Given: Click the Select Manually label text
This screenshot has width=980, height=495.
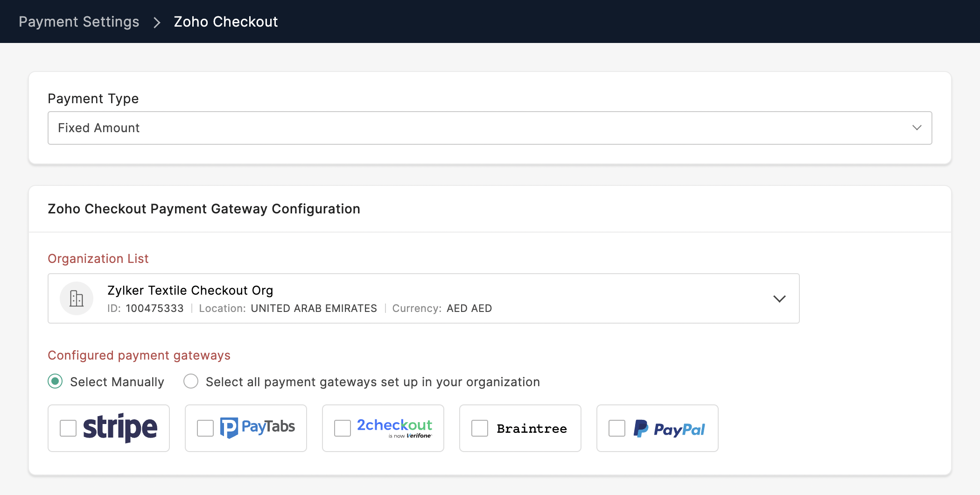Looking at the screenshot, I should click(x=117, y=382).
